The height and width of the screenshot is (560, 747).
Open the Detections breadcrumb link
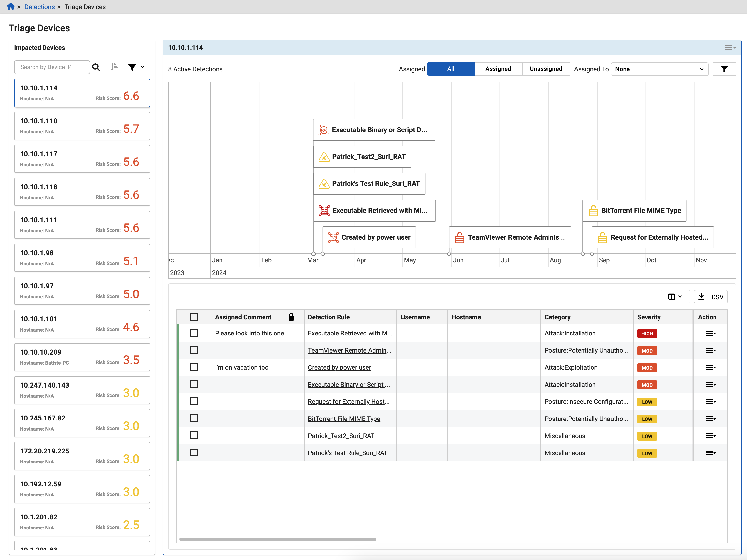[40, 7]
